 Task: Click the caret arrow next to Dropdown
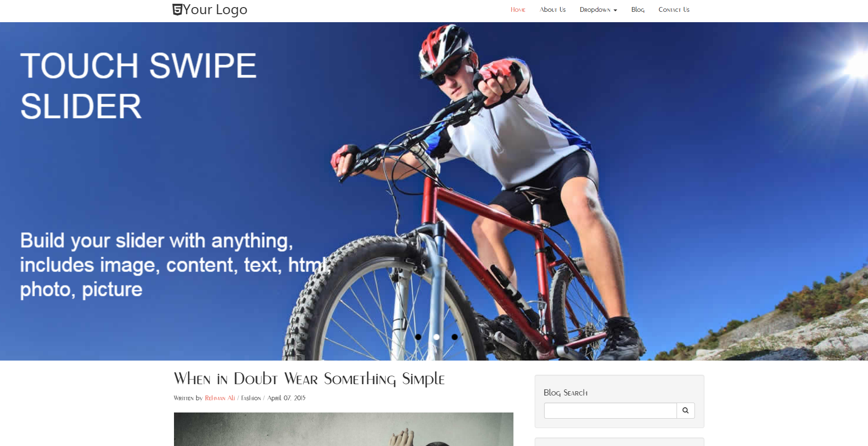pyautogui.click(x=615, y=10)
